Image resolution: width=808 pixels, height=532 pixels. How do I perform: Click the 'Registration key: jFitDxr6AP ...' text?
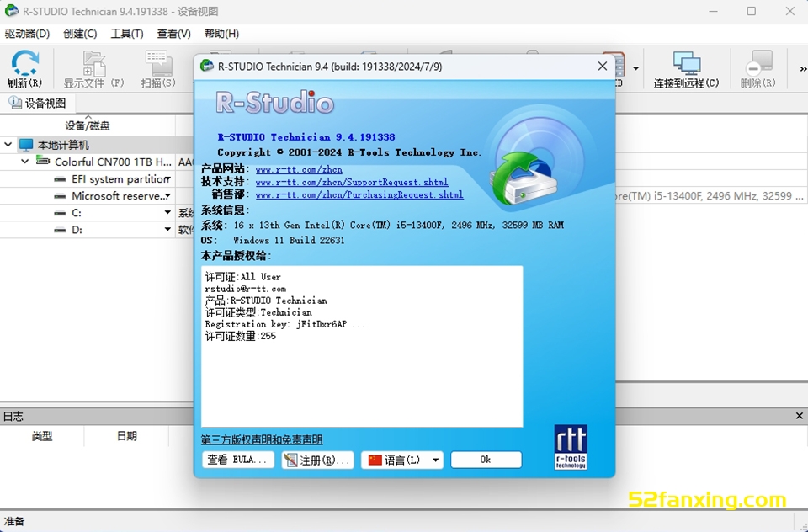click(285, 324)
